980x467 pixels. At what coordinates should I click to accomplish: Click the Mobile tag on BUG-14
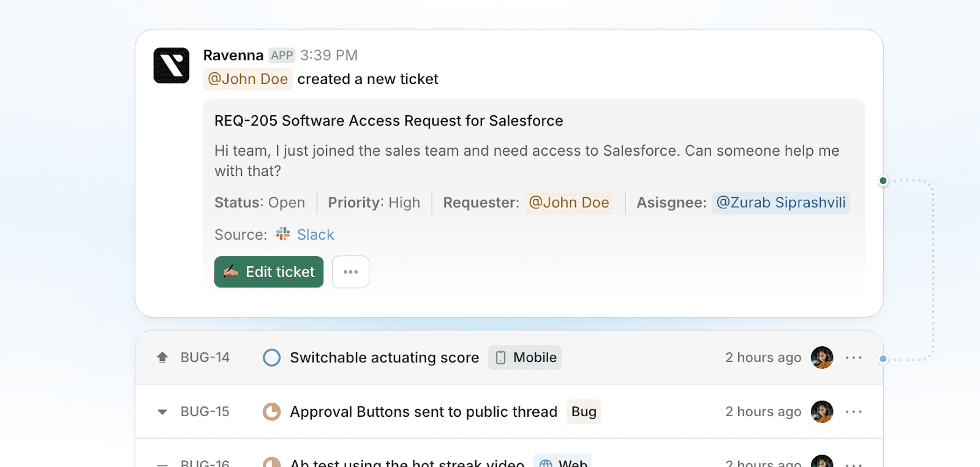pyautogui.click(x=525, y=357)
